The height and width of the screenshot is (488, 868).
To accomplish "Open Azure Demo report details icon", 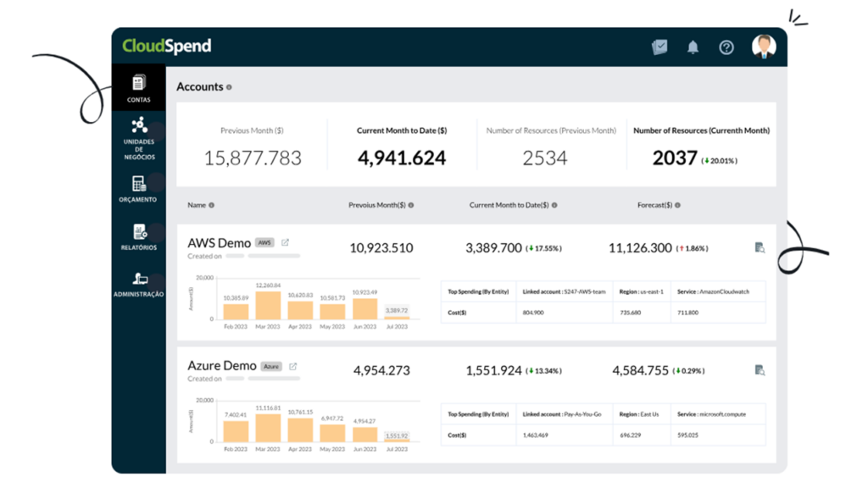I will pos(759,370).
